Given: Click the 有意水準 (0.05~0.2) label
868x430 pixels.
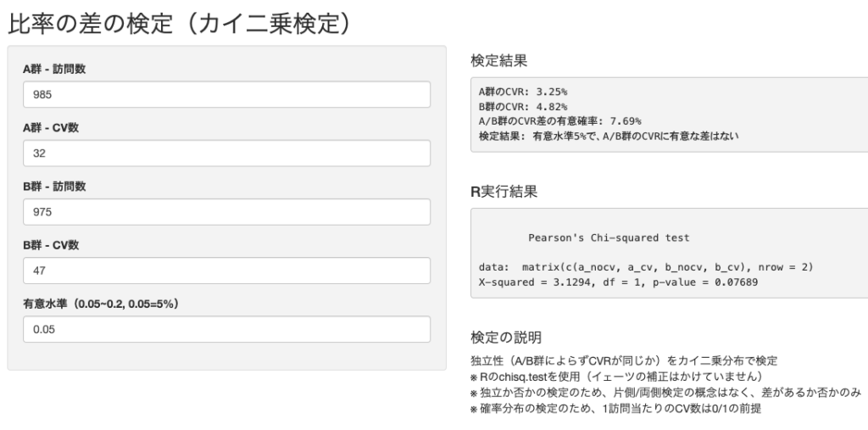Looking at the screenshot, I should coord(106,304).
